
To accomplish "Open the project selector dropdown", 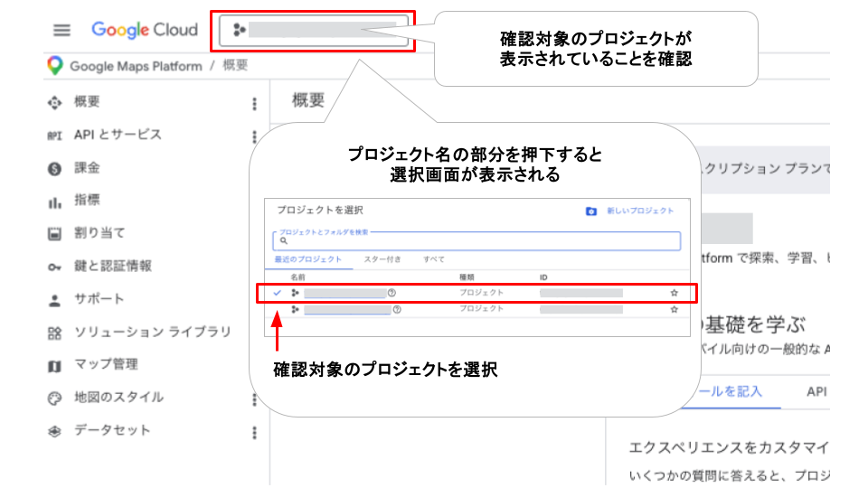I will click(x=314, y=30).
